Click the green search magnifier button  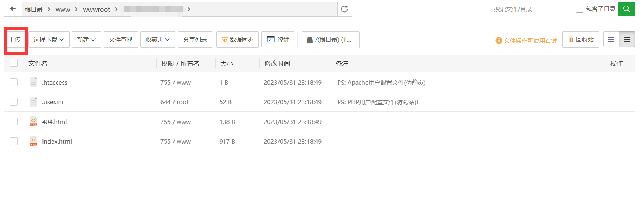coord(626,9)
